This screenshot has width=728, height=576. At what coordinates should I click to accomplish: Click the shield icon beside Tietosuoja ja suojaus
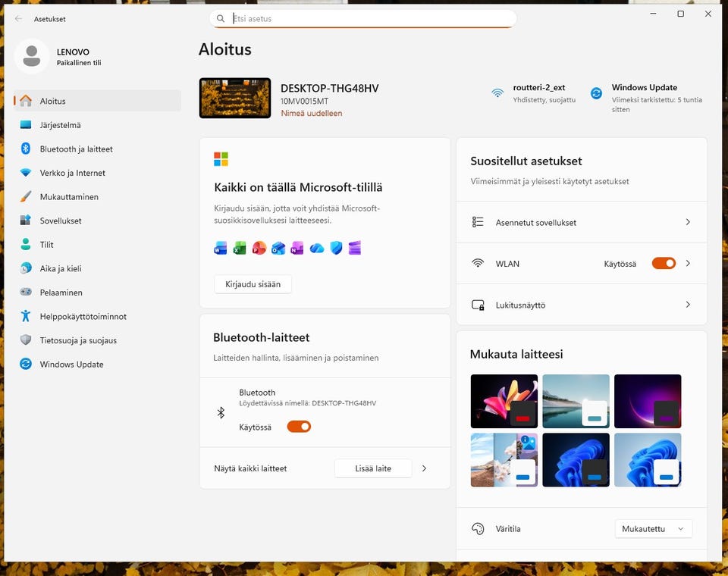(x=26, y=340)
